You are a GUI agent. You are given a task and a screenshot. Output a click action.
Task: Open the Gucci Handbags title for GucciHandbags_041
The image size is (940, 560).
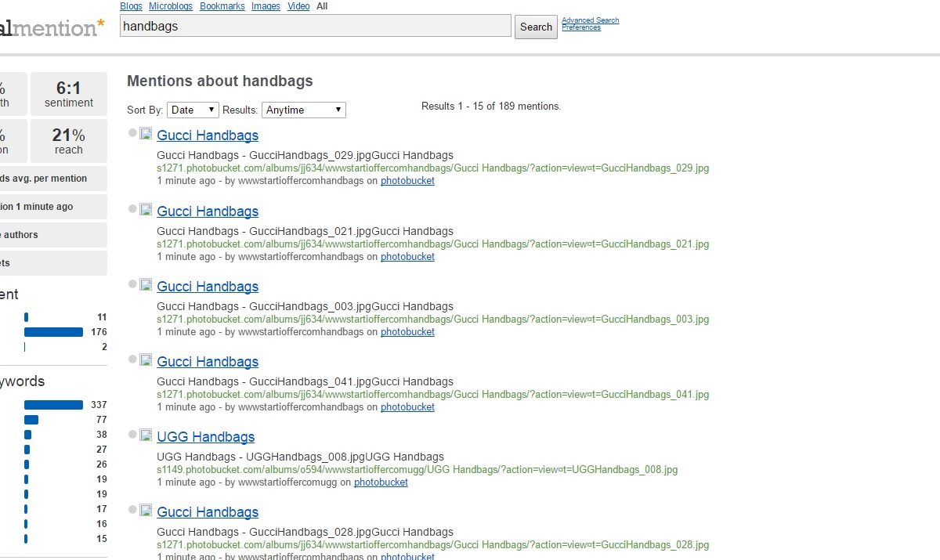(208, 362)
